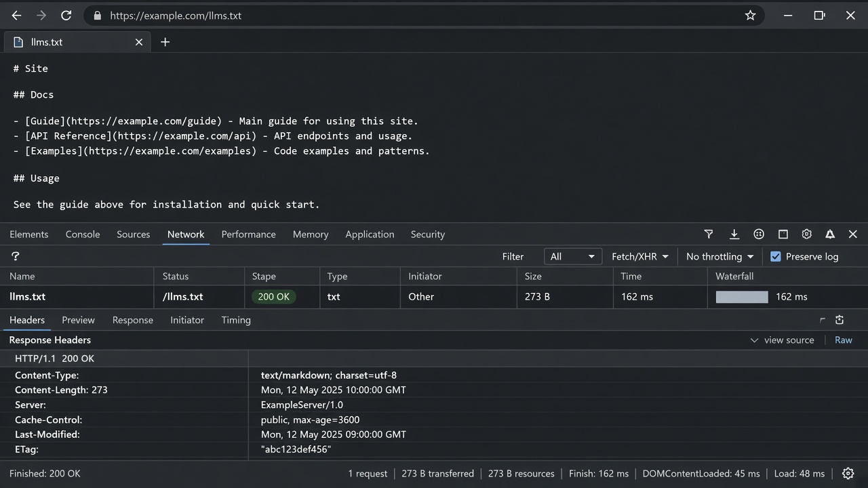Open the Performance panel tab
The height and width of the screenshot is (488, 868).
click(248, 235)
